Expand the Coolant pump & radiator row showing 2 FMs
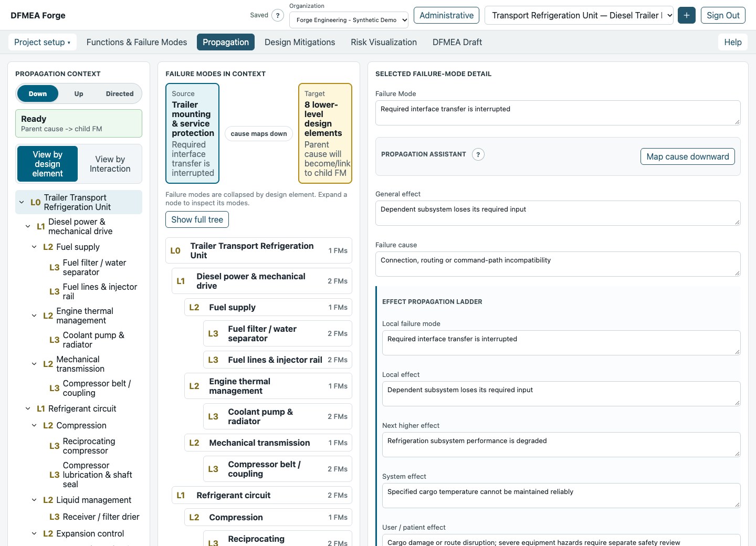 click(278, 416)
